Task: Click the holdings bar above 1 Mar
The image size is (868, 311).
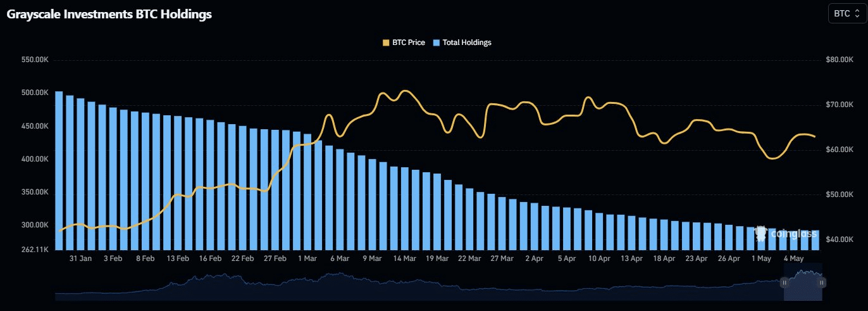Action: coord(307,192)
